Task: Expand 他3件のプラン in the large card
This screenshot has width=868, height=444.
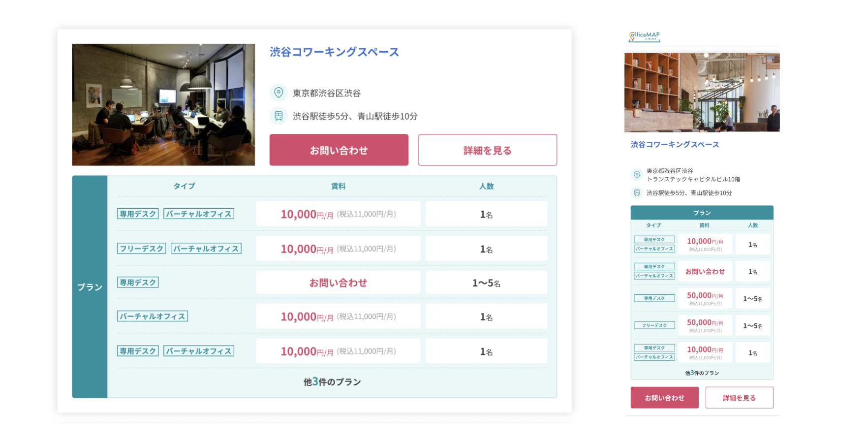Action: coord(332,382)
